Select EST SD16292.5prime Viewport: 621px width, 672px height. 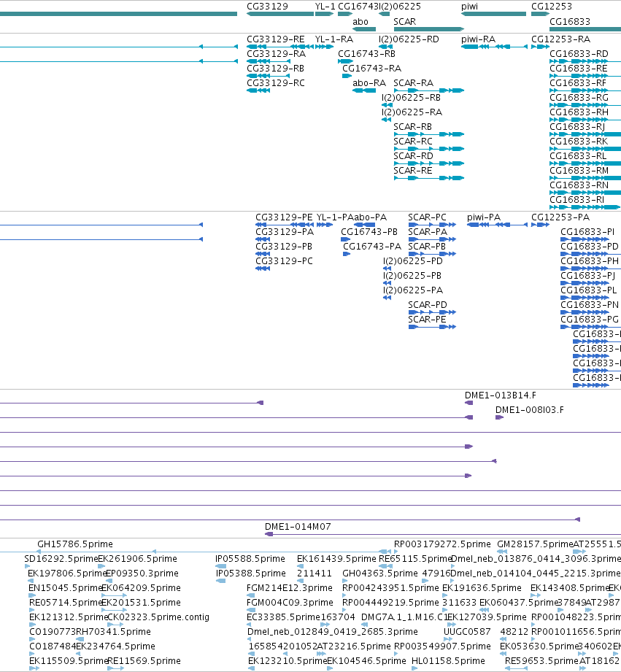tap(61, 558)
